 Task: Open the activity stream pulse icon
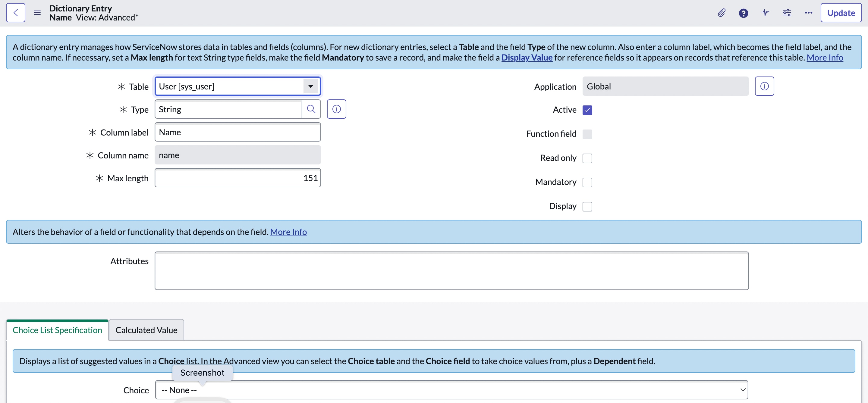pos(765,13)
